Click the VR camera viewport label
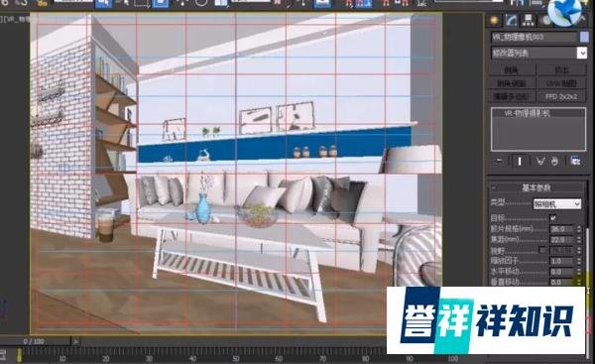This screenshot has width=595, height=364. (x=15, y=19)
